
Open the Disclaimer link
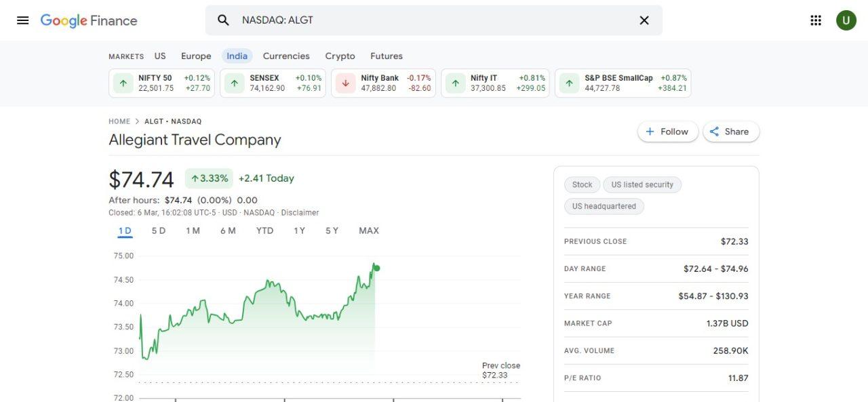[x=300, y=213]
